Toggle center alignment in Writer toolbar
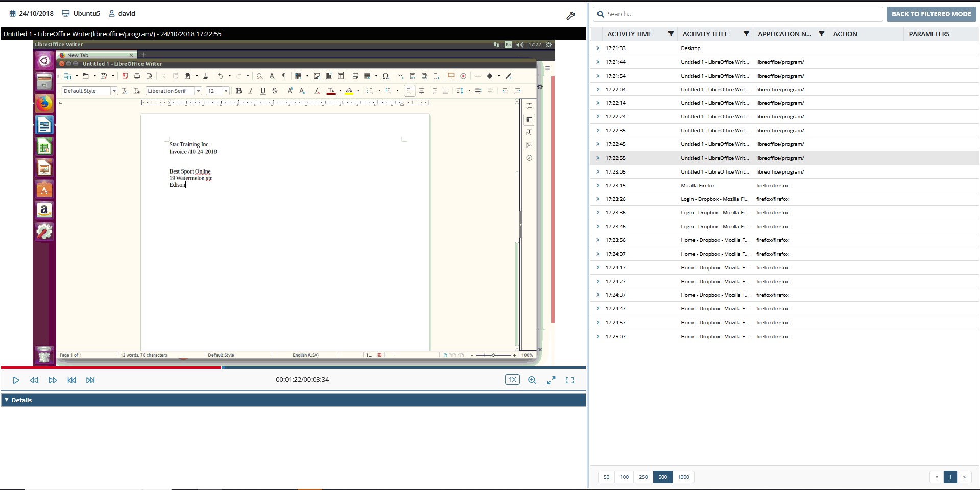Image resolution: width=980 pixels, height=490 pixels. (421, 91)
